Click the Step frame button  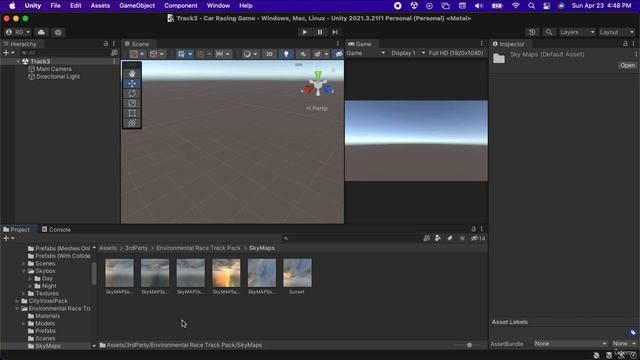tap(335, 32)
